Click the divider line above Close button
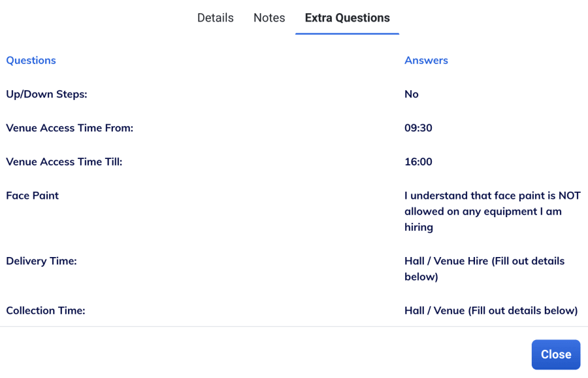Screen dimensions: 588x378 (294, 326)
